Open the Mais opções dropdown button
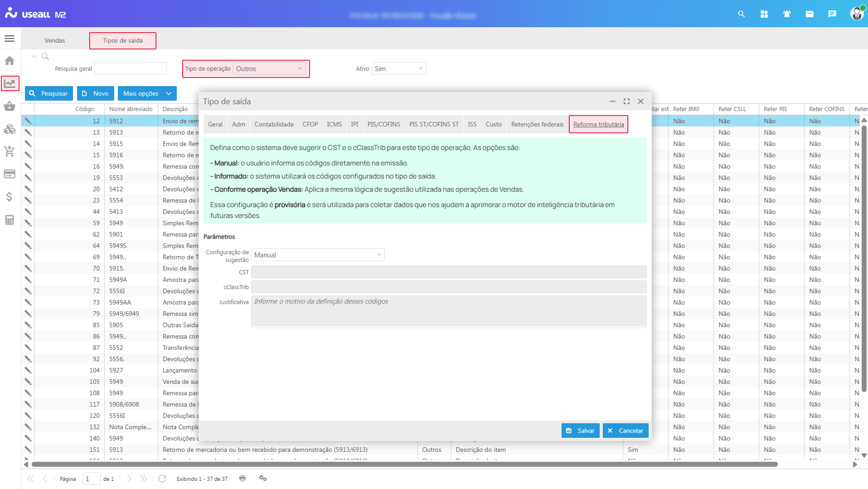868x489 pixels. 147,93
